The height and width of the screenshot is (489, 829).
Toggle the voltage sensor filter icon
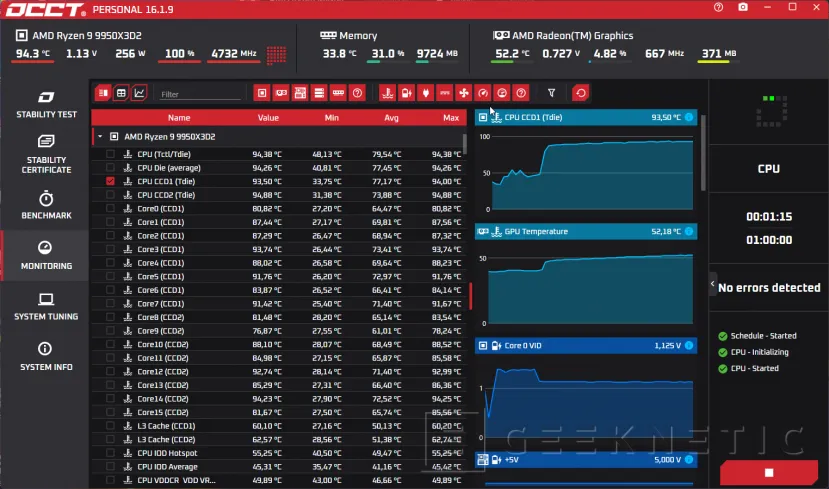(x=407, y=93)
